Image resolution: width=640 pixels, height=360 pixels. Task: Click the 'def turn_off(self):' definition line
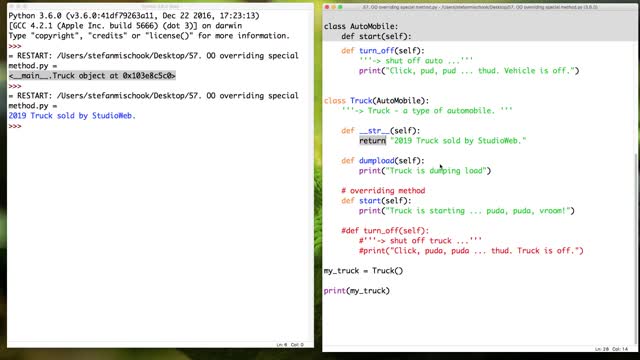383,51
